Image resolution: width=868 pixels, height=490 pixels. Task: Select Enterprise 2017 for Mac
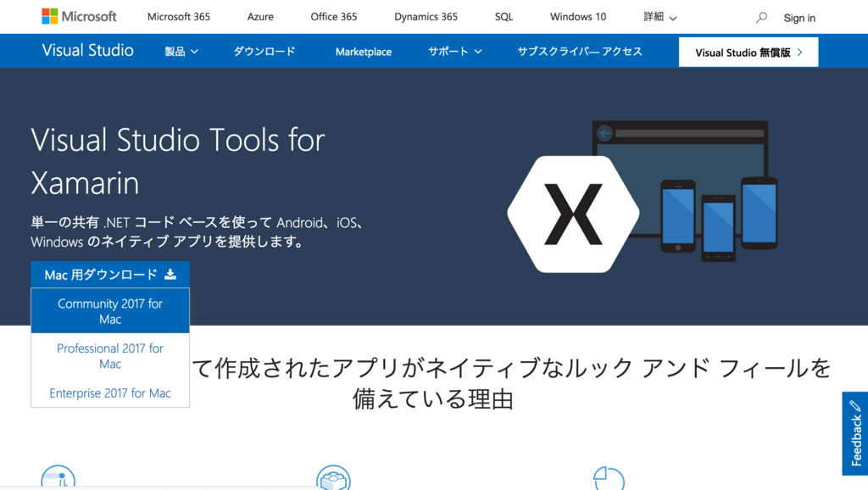(x=110, y=393)
